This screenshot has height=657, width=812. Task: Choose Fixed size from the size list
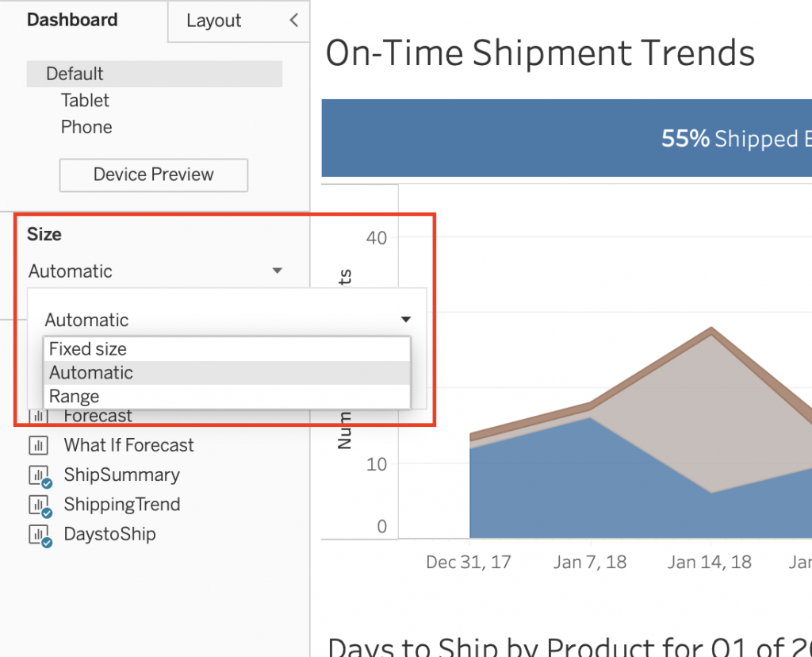88,349
